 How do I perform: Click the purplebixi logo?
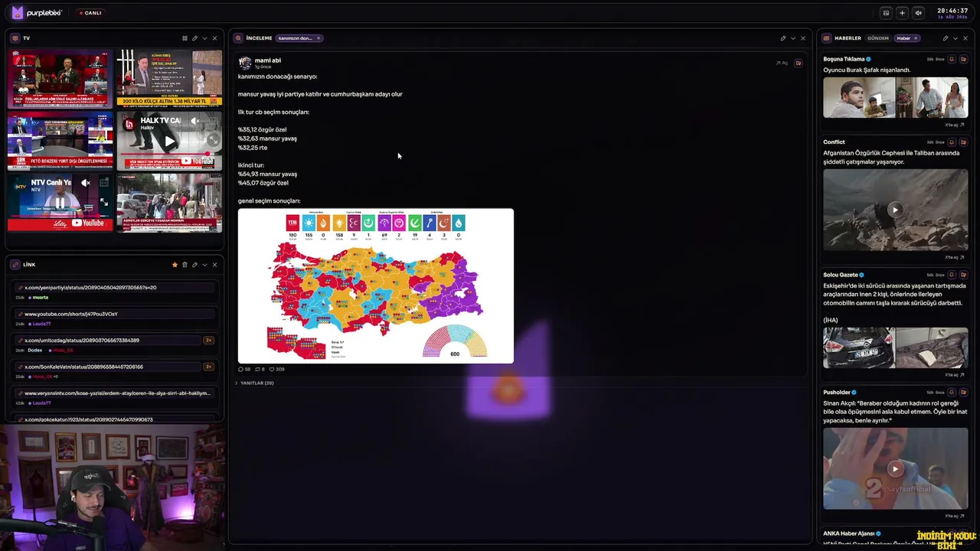[x=37, y=13]
